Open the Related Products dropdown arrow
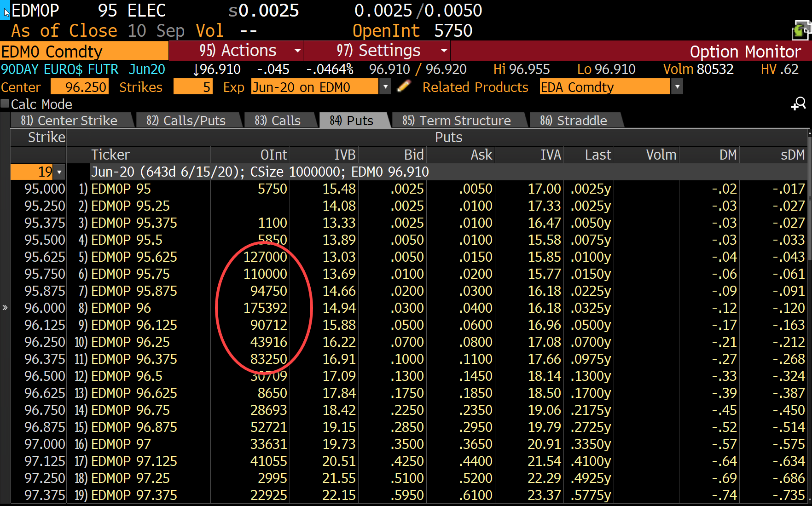The width and height of the screenshot is (812, 506). 677,87
